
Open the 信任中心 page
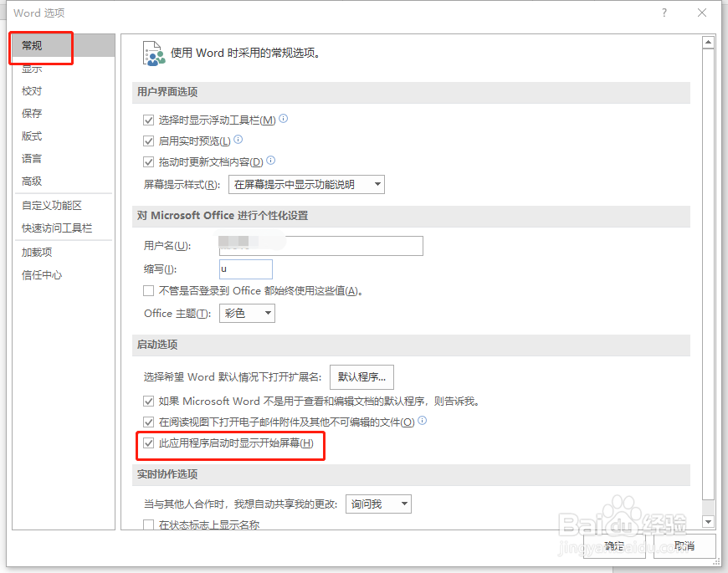pyautogui.click(x=41, y=274)
